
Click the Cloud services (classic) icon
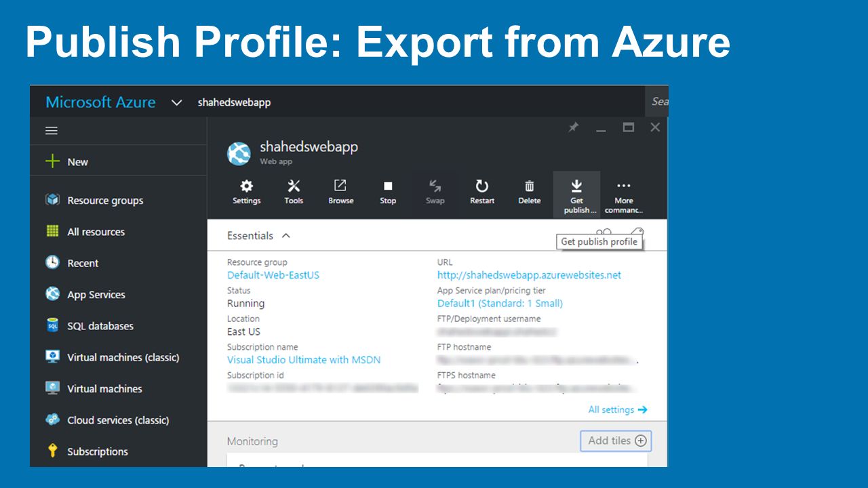point(52,420)
